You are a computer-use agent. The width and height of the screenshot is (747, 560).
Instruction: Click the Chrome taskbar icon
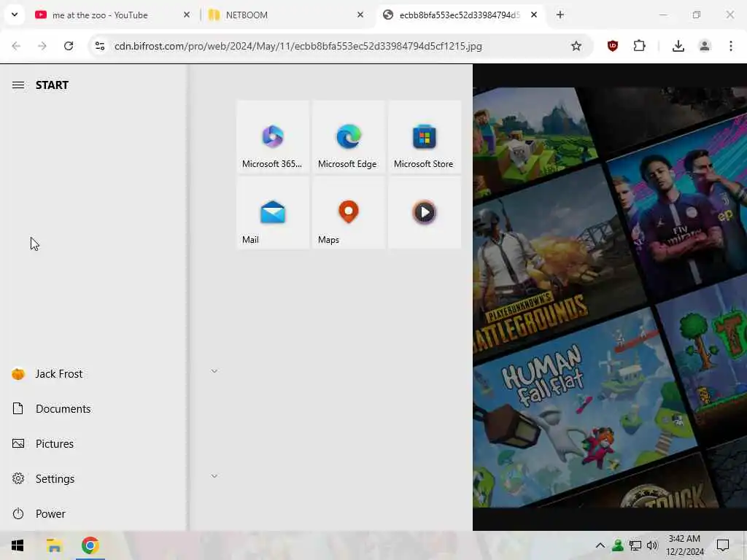point(90,545)
